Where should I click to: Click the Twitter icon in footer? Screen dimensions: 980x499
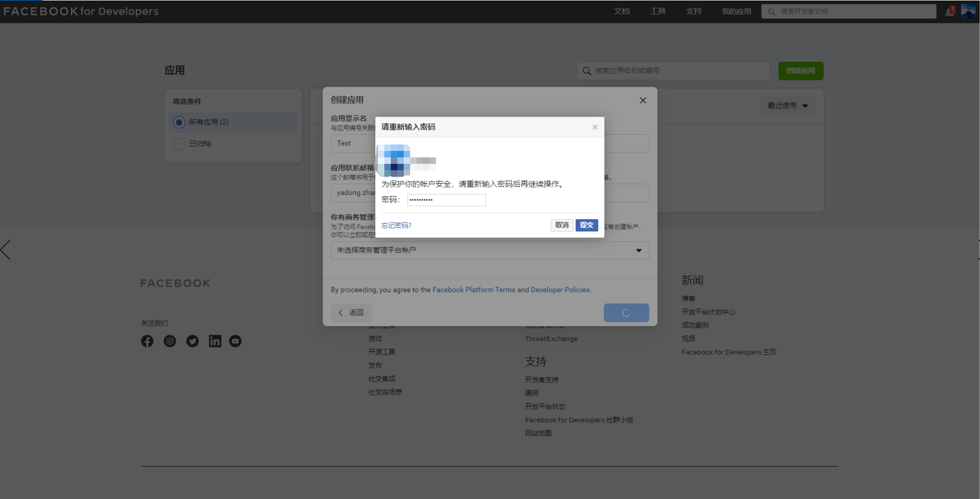[x=192, y=341]
